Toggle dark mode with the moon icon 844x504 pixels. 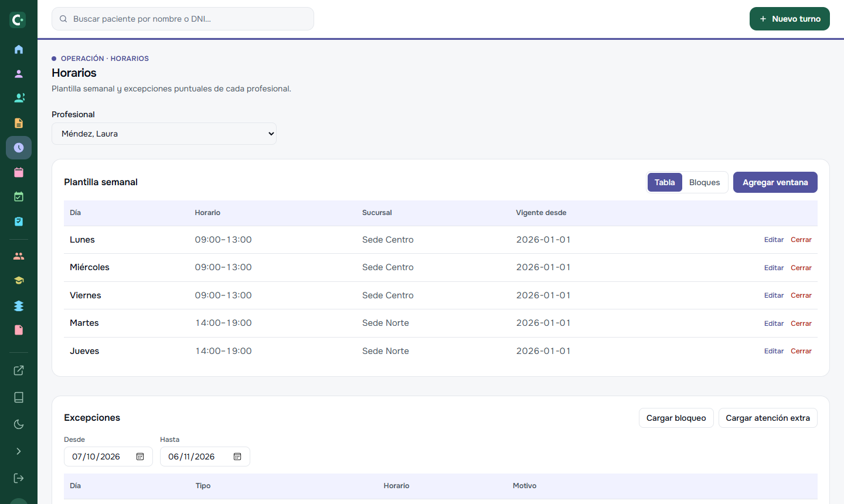(x=19, y=424)
